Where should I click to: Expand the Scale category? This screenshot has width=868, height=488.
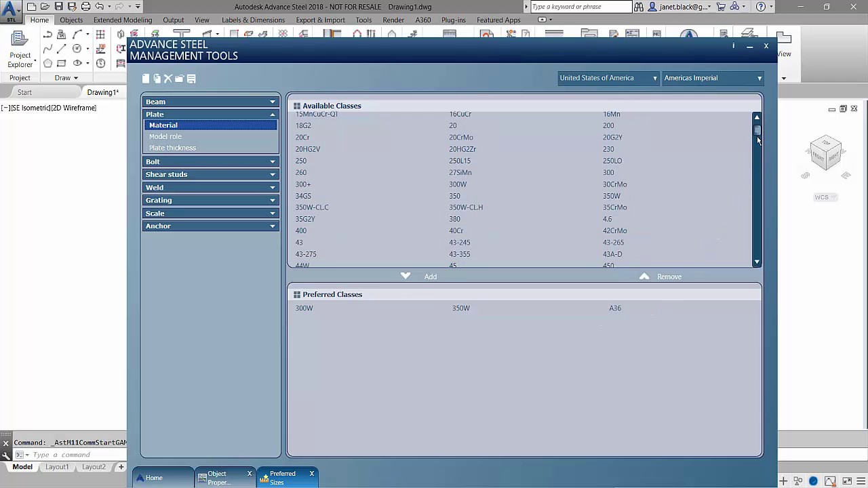click(210, 213)
